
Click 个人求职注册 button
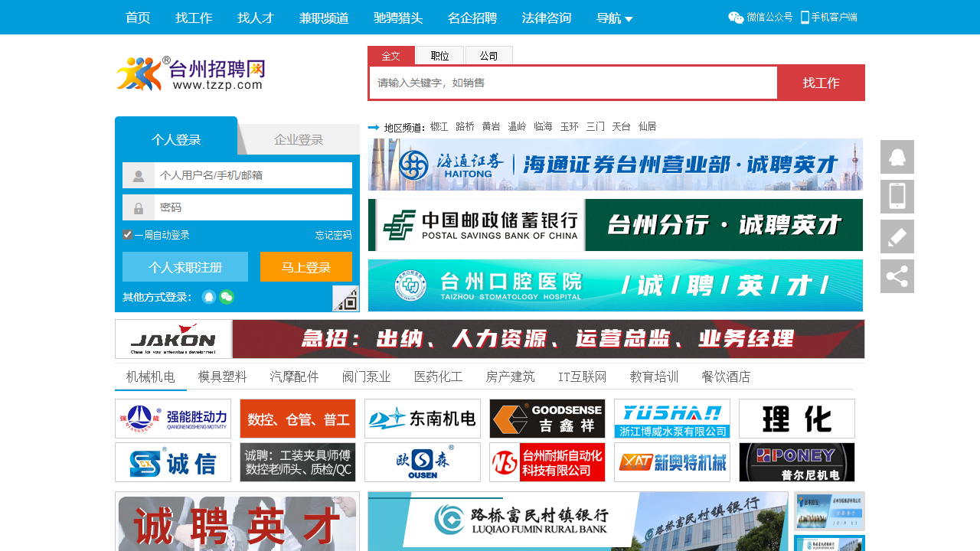[x=185, y=267]
